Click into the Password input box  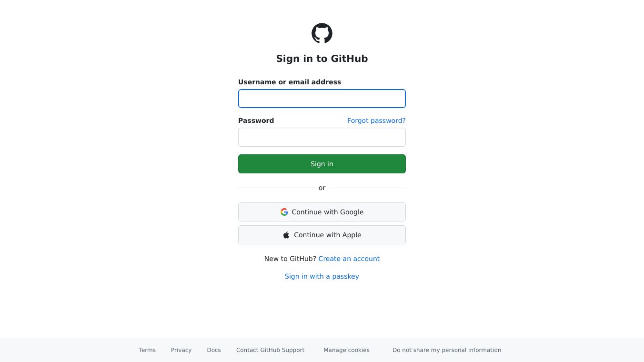coord(322,137)
